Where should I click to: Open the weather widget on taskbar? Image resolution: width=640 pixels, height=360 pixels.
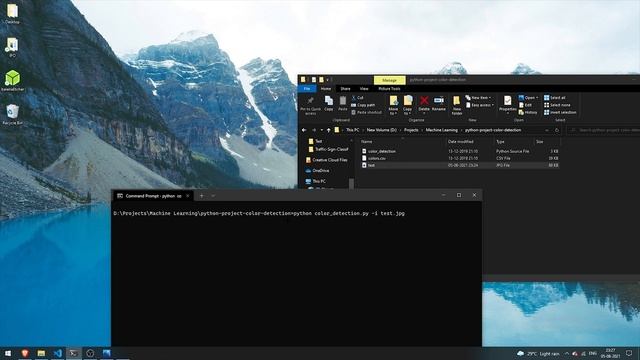538,353
